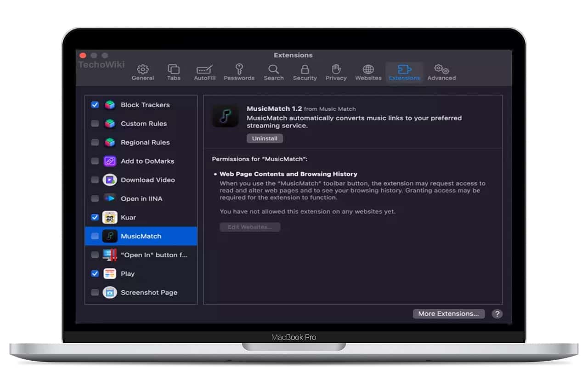Select the Custom Rules row label
Image resolution: width=588 pixels, height=374 pixels.
click(144, 124)
